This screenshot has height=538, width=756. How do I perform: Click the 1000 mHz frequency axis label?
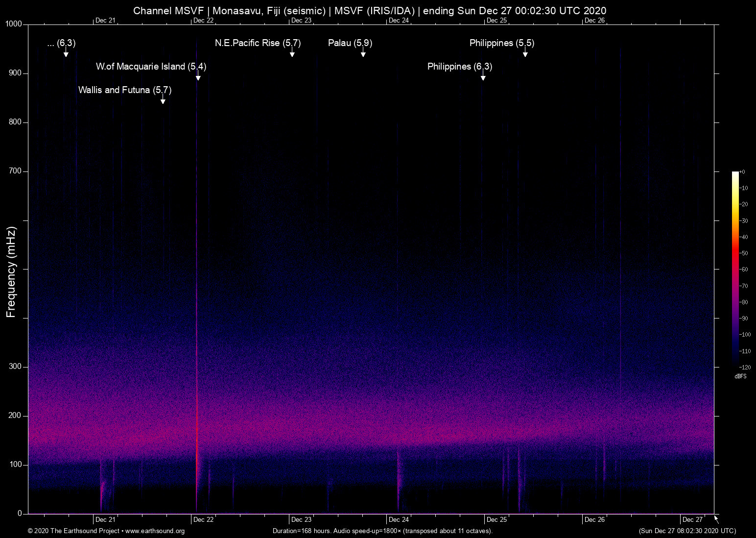(14, 24)
